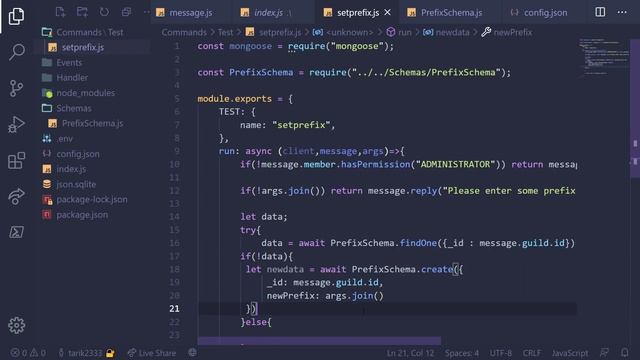Open the Source Control view
This screenshot has height=360, width=640.
click(x=16, y=88)
